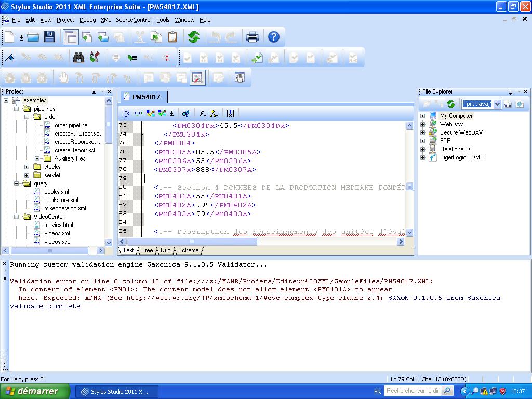Expand the servlet folder

point(27,176)
